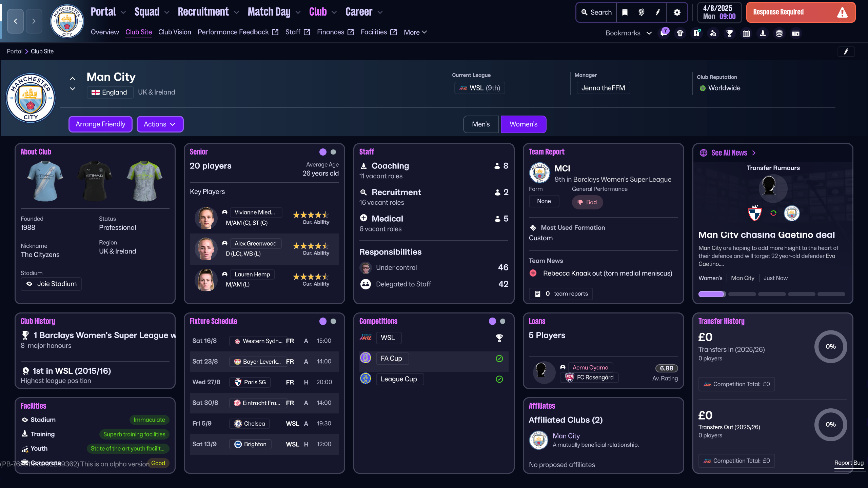Click the training cone bookmark icon
Screen dimensions: 868x488
[x=763, y=33]
